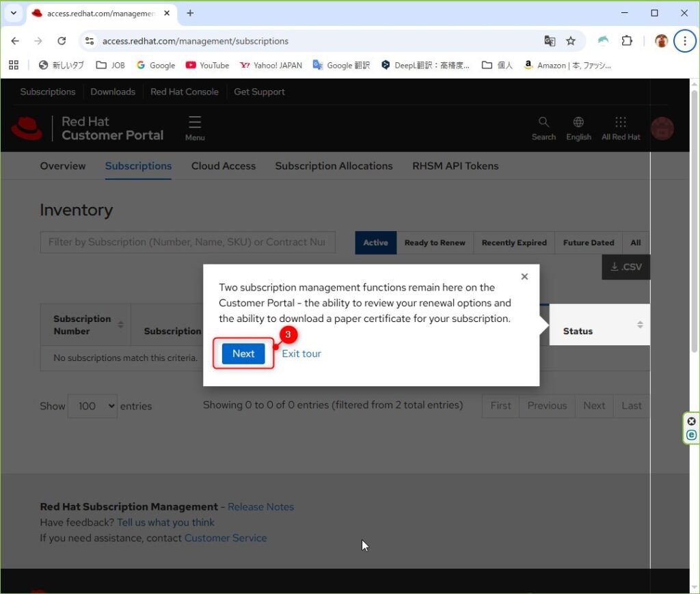Click the address bar URL
This screenshot has width=700, height=594.
[x=196, y=41]
